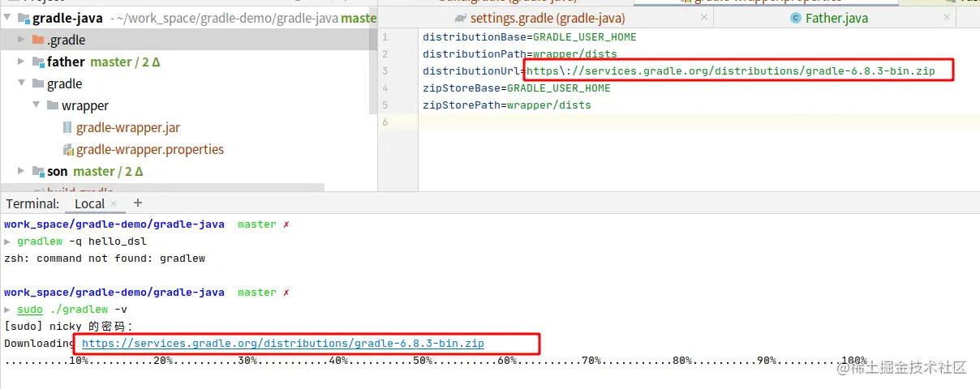
Task: Expand the .gradle folder
Action: (x=23, y=40)
